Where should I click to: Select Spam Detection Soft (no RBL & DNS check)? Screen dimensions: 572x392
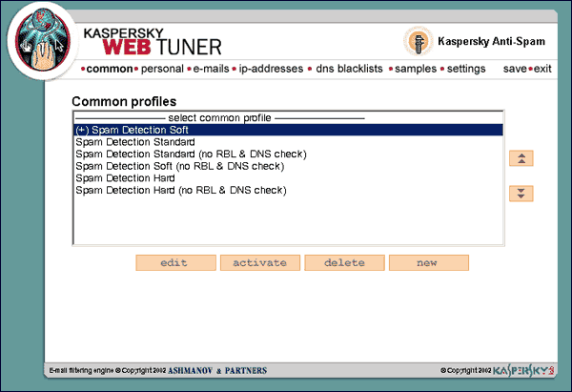pyautogui.click(x=288, y=166)
